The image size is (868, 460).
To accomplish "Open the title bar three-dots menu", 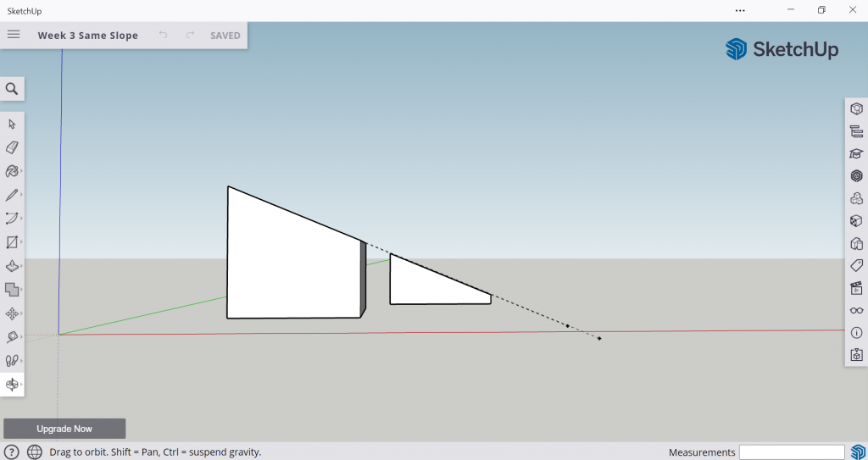I will pyautogui.click(x=740, y=10).
